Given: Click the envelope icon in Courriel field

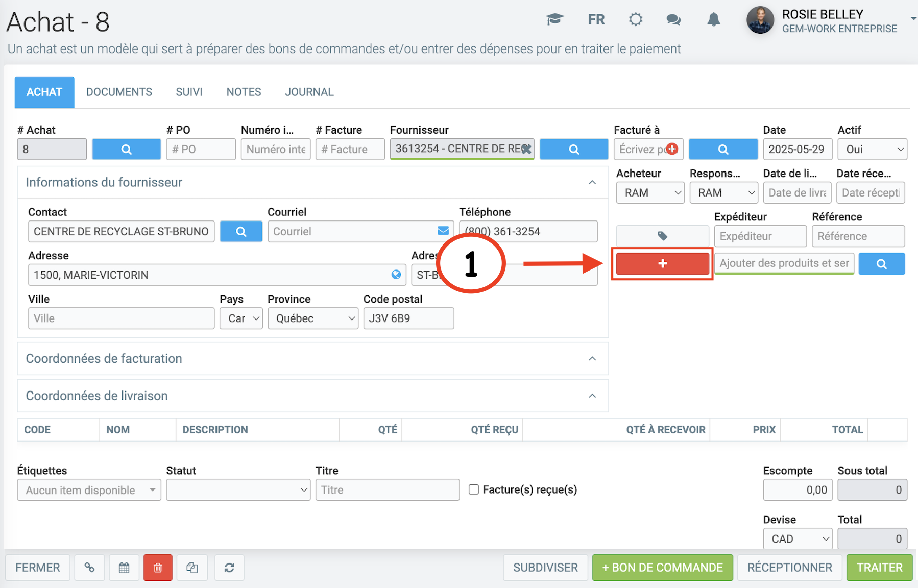Looking at the screenshot, I should click(443, 231).
